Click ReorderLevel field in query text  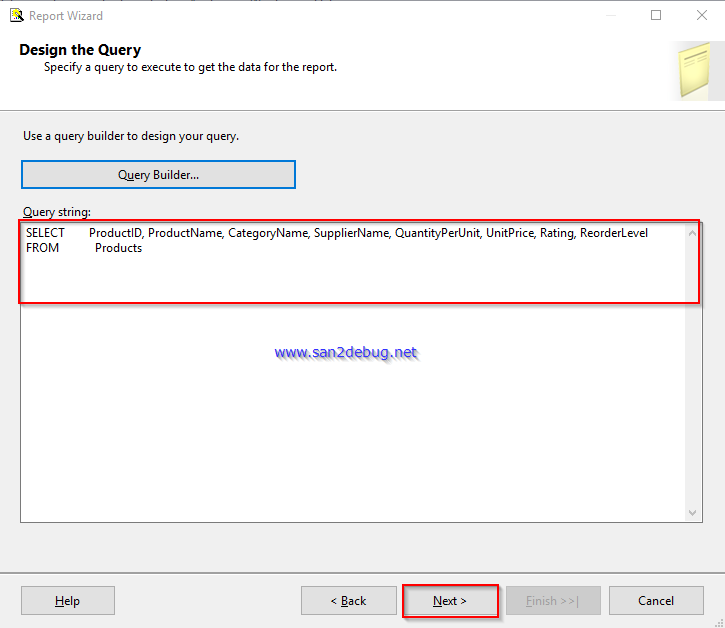click(614, 233)
